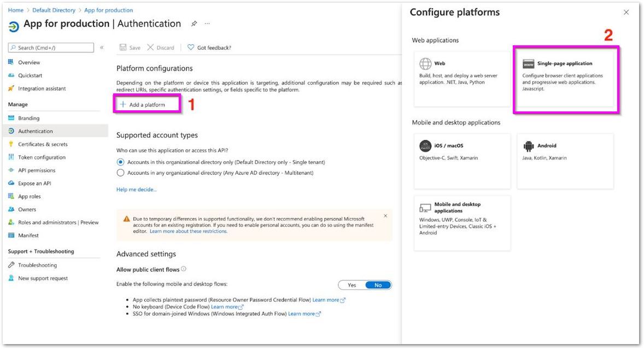Viewport: 644px width, 349px height.
Task: Open Branding in the sidebar
Action: pyautogui.click(x=29, y=118)
